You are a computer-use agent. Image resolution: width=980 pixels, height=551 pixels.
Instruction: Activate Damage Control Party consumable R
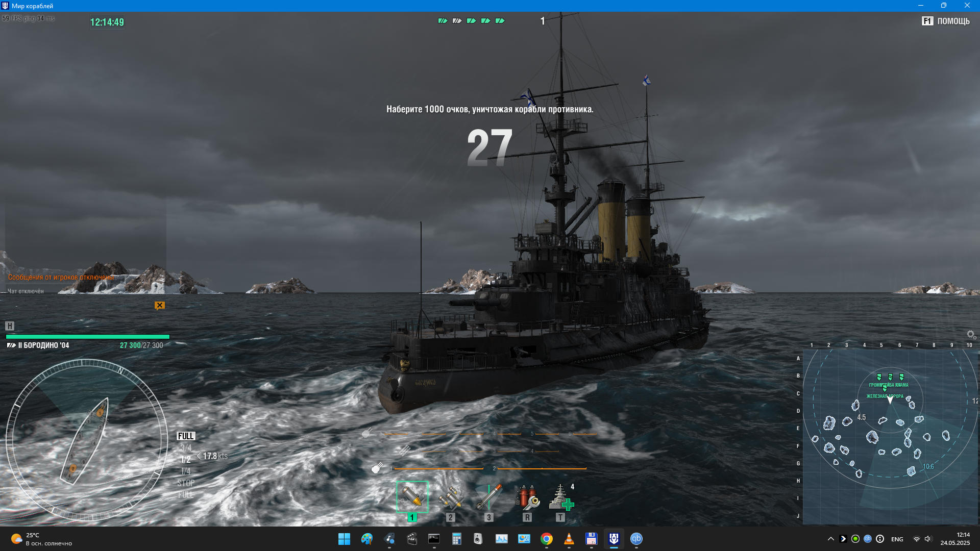coord(527,497)
